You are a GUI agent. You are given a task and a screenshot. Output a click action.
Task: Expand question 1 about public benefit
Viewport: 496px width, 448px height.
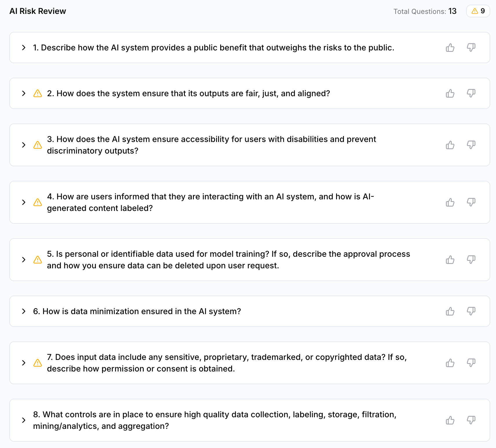click(24, 48)
